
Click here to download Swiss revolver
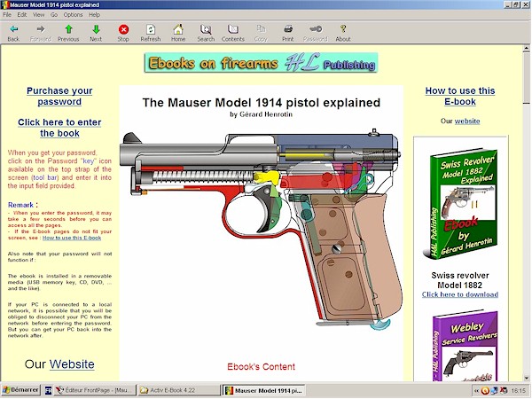[x=460, y=294]
